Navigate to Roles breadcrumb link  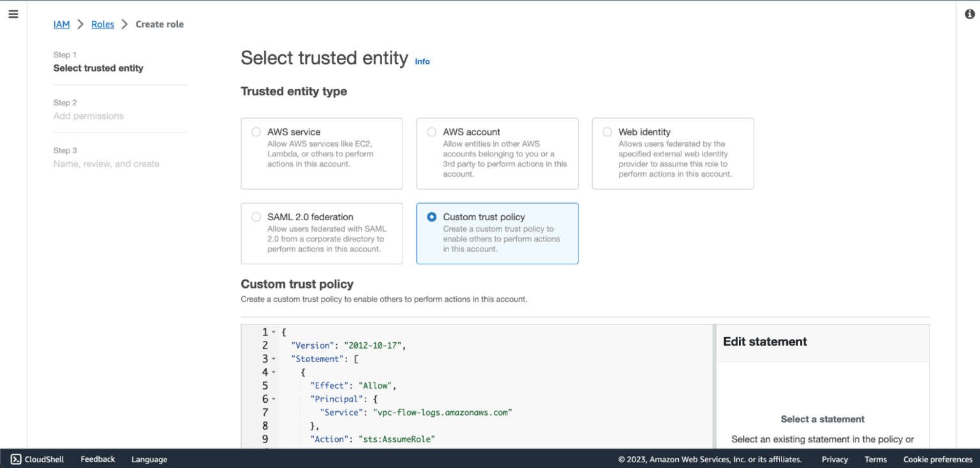(103, 24)
